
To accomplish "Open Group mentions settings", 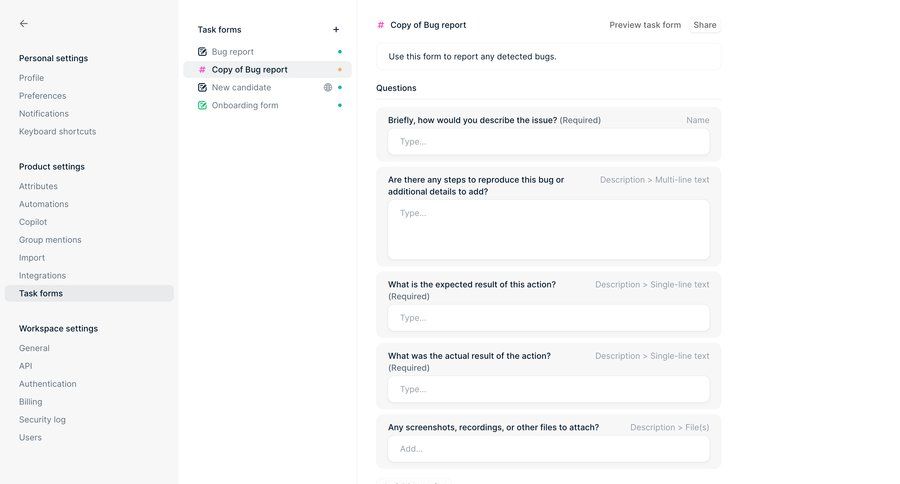I will click(50, 239).
